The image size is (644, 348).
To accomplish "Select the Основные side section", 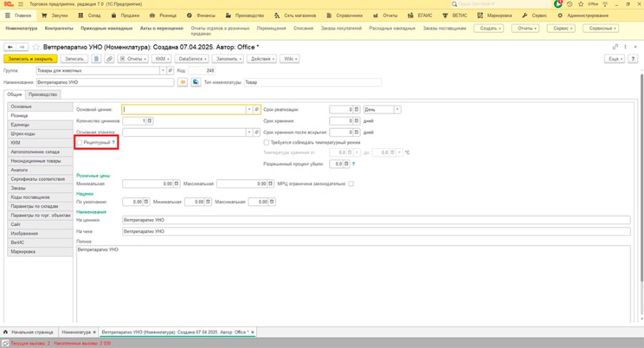I will 40,107.
